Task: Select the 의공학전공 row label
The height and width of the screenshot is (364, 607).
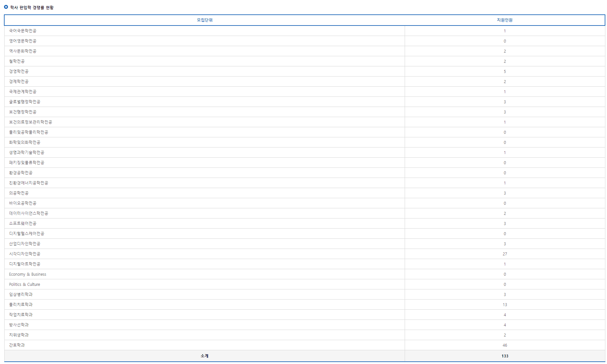Action: coord(19,193)
